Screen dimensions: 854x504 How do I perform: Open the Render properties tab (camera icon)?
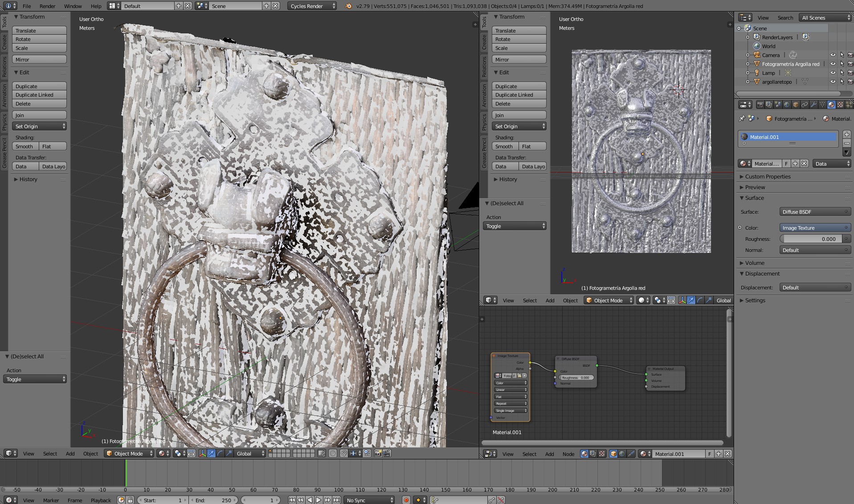click(760, 105)
